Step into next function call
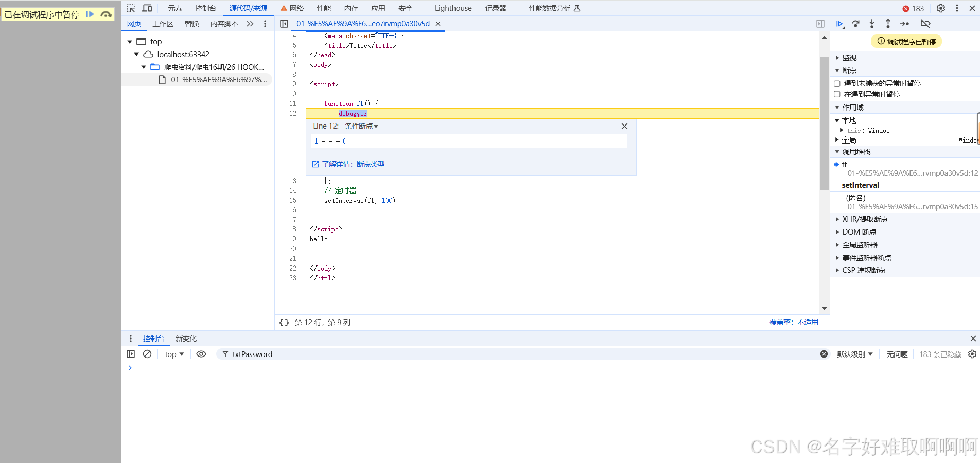980x463 pixels. pos(872,24)
